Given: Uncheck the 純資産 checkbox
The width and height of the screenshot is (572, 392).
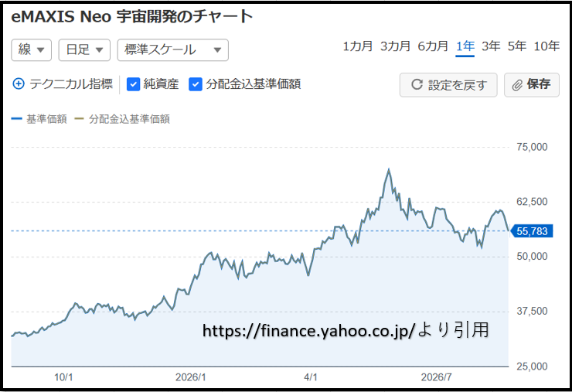Looking at the screenshot, I should [x=133, y=84].
